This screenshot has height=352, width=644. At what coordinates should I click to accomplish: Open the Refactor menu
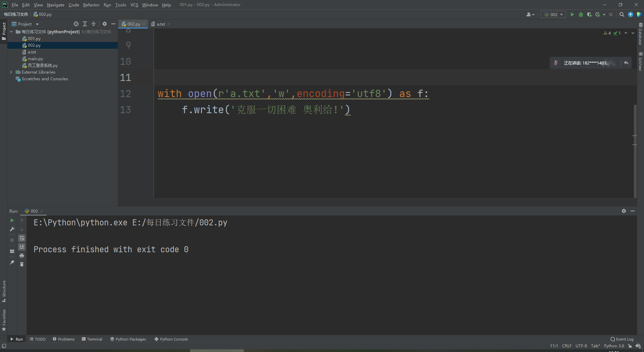tap(91, 5)
